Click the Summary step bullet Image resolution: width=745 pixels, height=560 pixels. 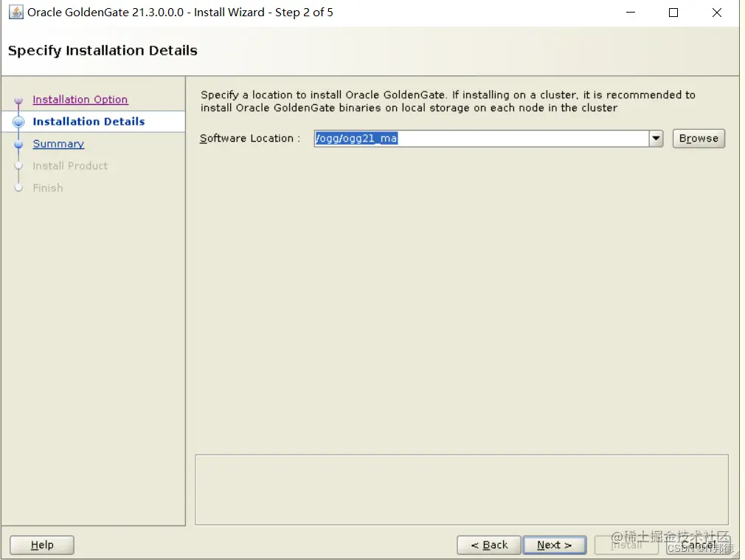point(18,144)
